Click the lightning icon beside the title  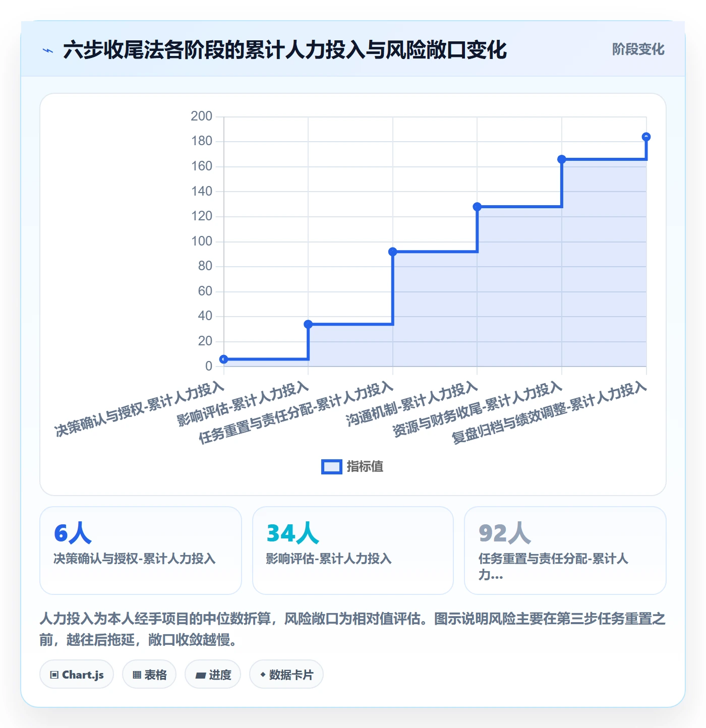pos(48,50)
